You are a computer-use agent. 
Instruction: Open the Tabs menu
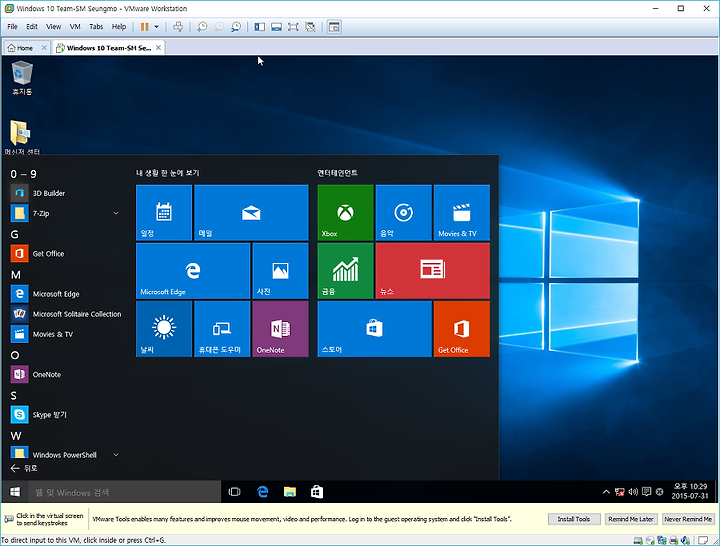[96, 27]
